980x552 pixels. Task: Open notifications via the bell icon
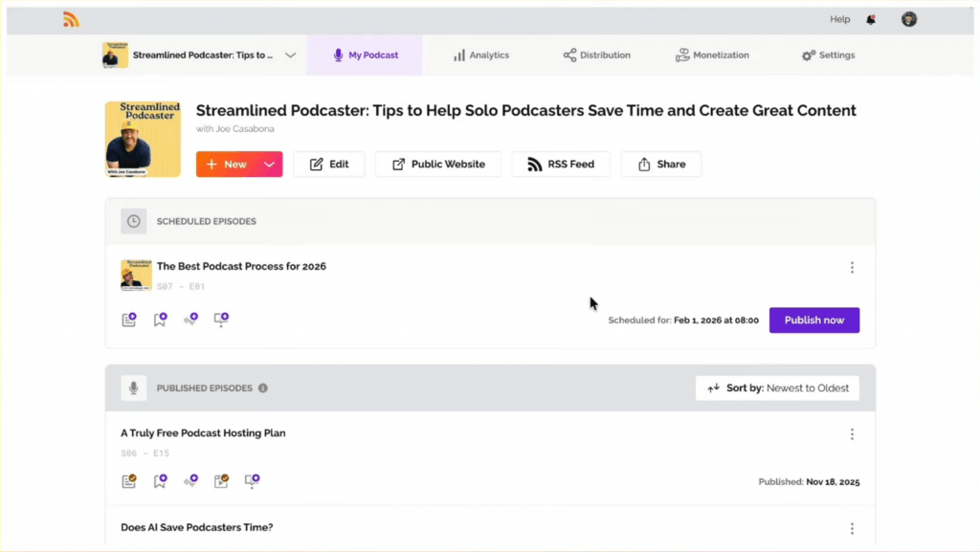click(870, 18)
